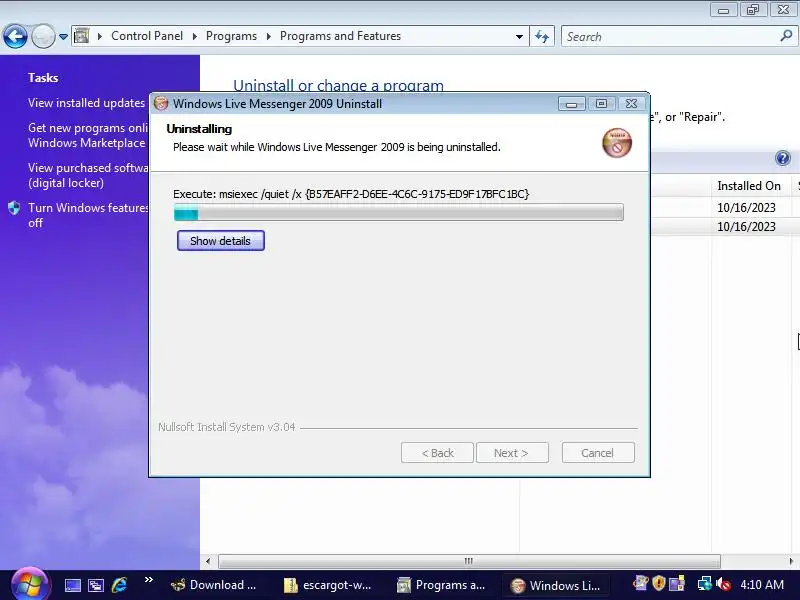This screenshot has width=800, height=600.
Task: Click the first system tray icon
Action: pyautogui.click(x=640, y=583)
